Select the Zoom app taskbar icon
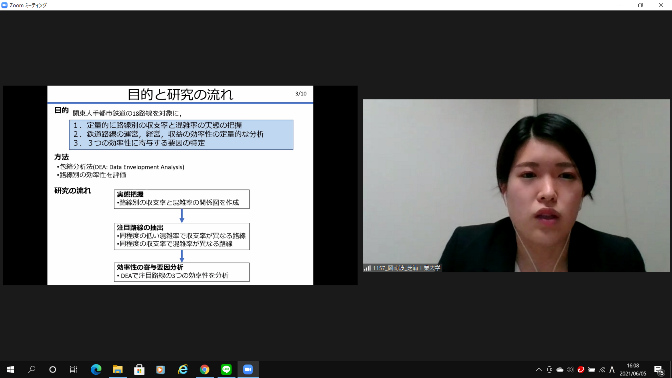Screen dimensions: 672x378 click(248, 369)
